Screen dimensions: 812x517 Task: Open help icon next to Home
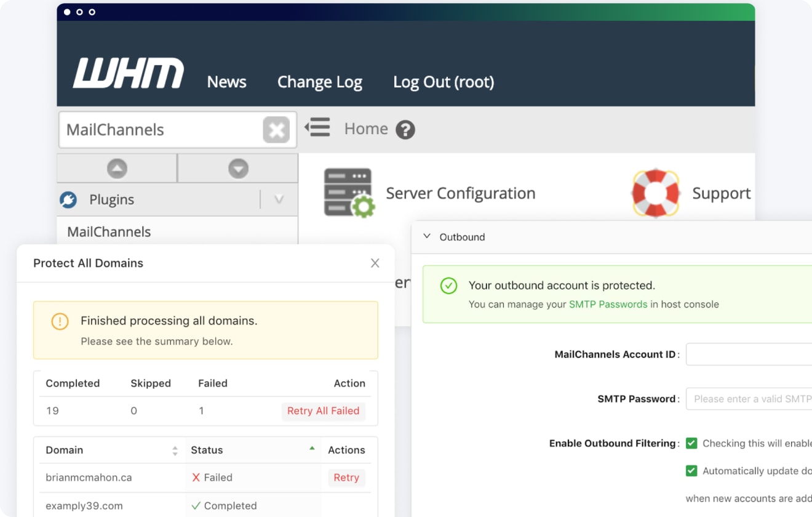click(405, 129)
